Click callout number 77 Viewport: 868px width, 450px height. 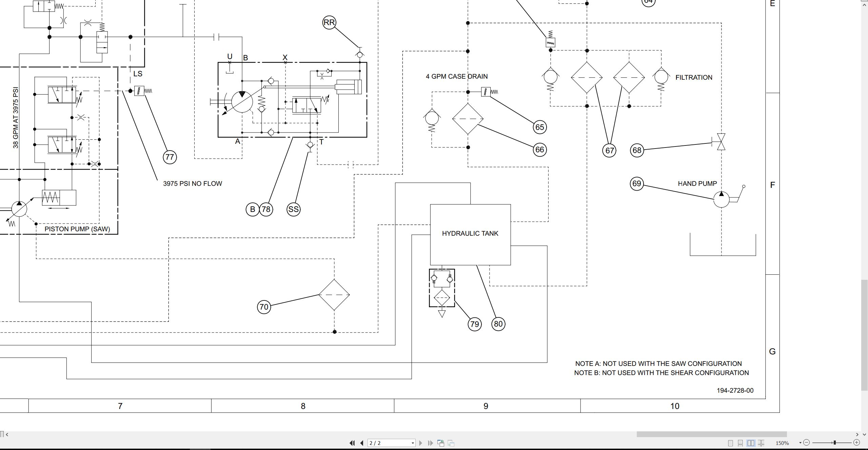[x=170, y=157]
